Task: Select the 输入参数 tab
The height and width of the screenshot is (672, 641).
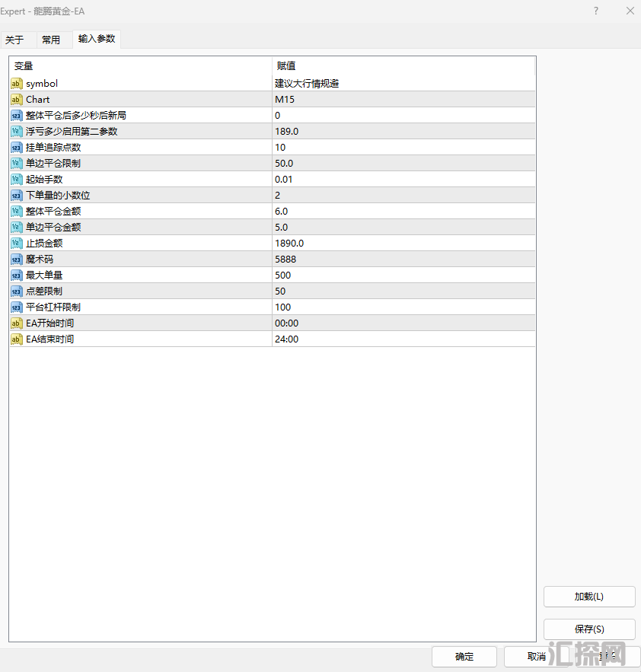Action: coord(97,39)
